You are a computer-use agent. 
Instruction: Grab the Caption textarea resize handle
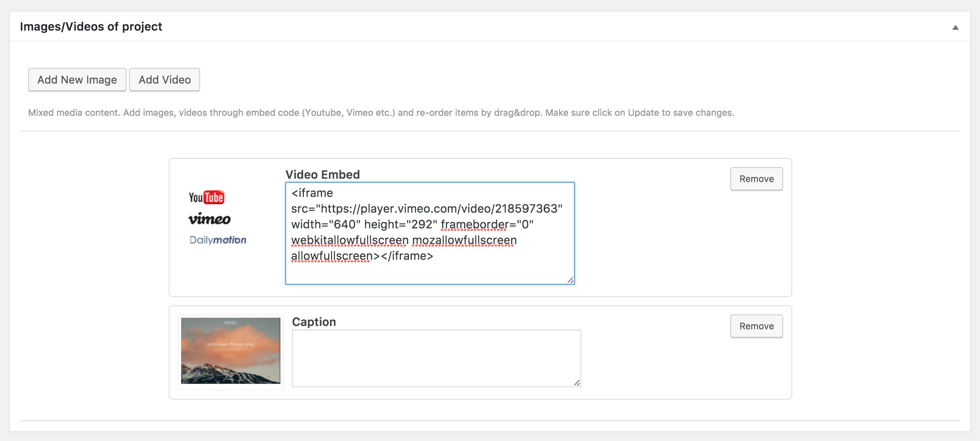[577, 383]
